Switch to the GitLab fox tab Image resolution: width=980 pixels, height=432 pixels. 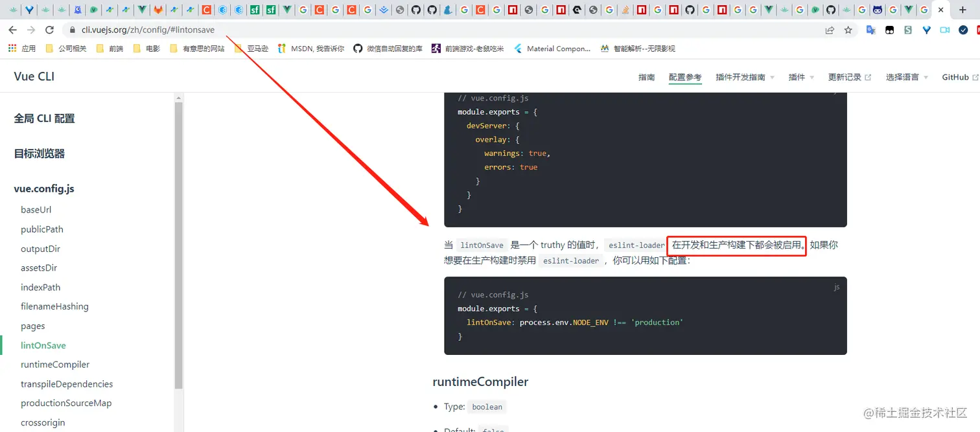[x=158, y=10]
